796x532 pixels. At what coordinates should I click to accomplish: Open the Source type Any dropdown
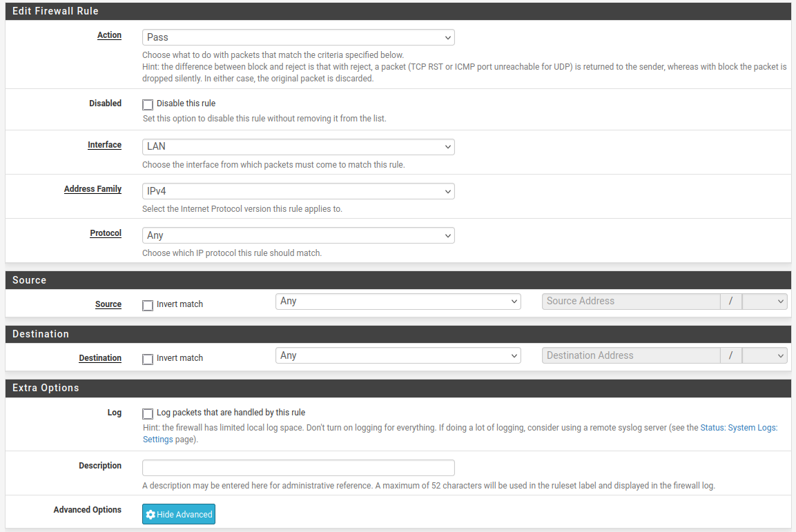[398, 302]
